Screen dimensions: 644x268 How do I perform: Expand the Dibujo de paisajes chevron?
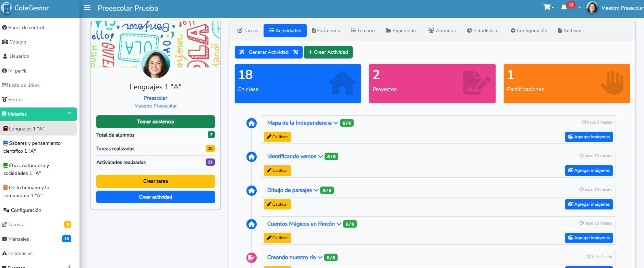pos(316,190)
